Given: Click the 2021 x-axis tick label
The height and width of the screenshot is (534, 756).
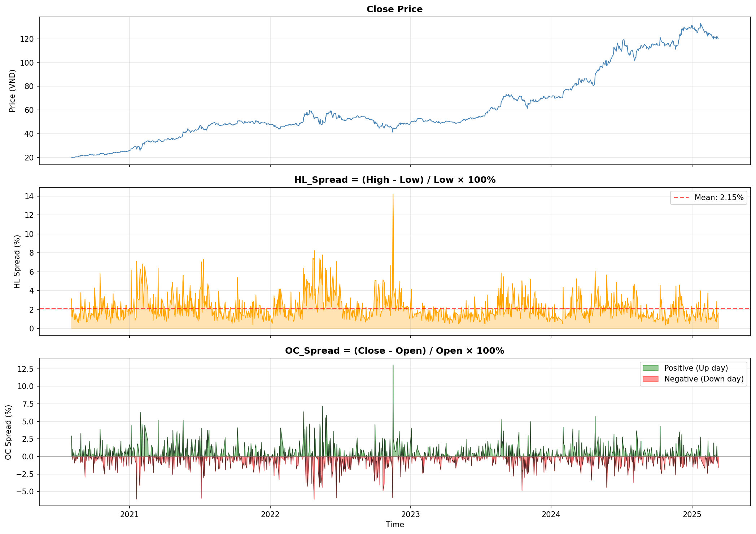Looking at the screenshot, I should click(130, 515).
